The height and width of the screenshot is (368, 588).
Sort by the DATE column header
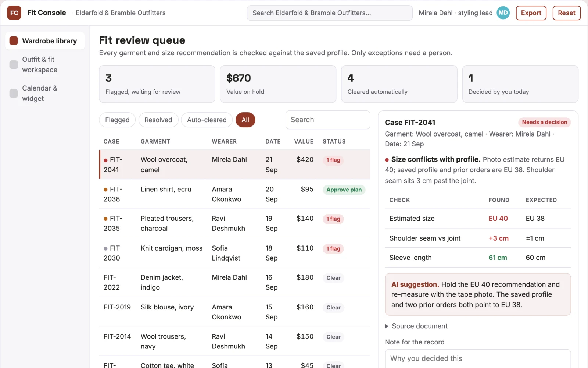coord(273,142)
